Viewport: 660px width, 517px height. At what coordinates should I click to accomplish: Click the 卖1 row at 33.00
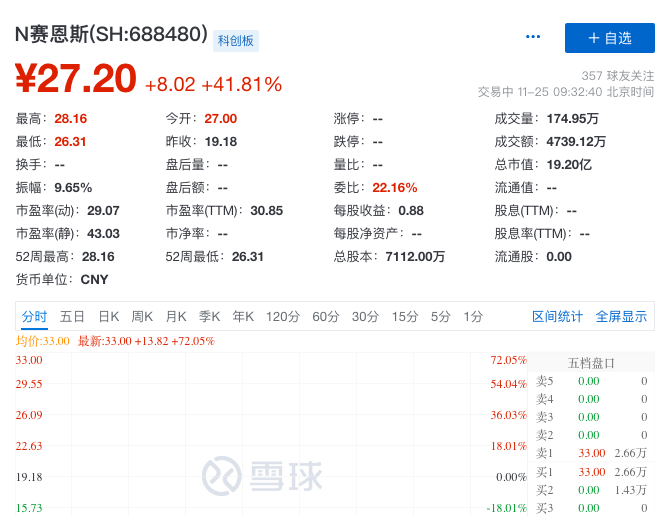591,453
